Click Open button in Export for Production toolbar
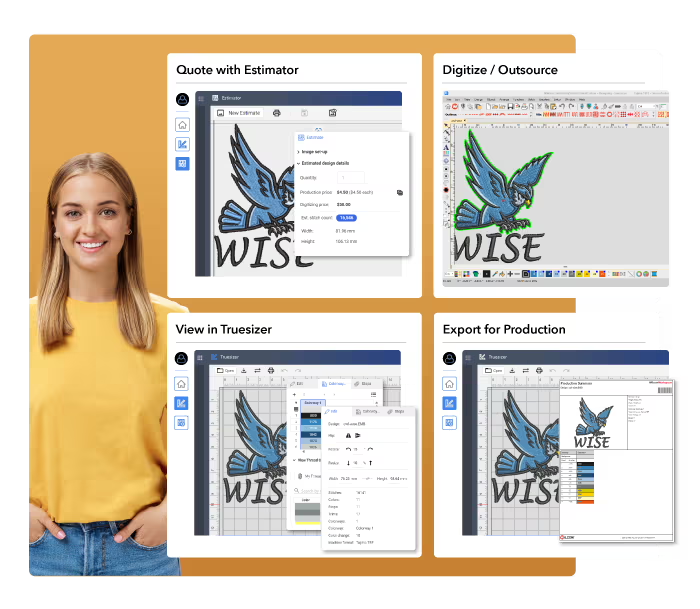Viewport: 700px width, 609px height. click(494, 371)
